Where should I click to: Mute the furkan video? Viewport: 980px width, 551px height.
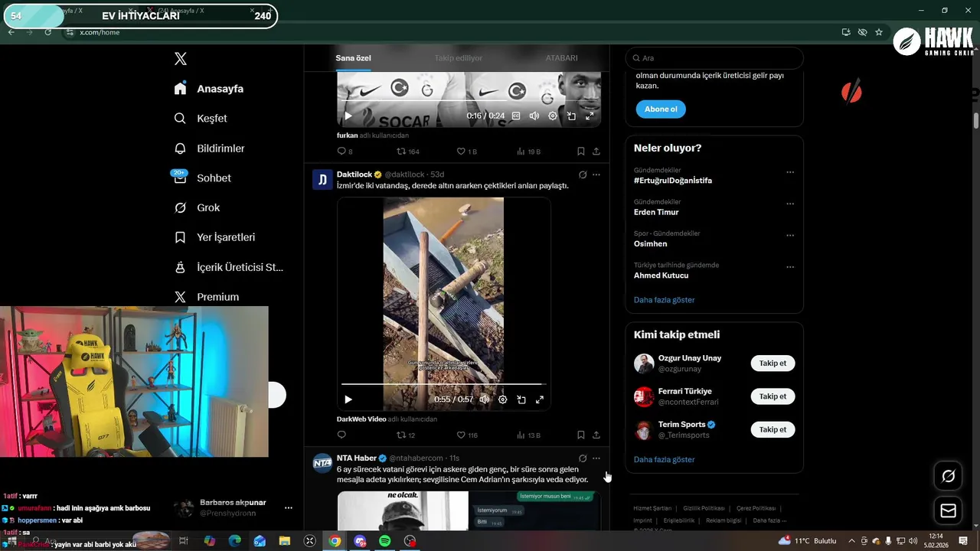(534, 116)
